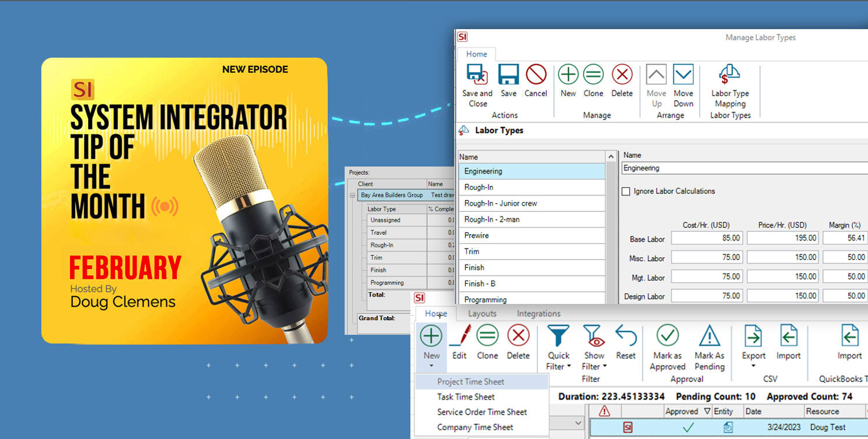Click the labor type Name input field
This screenshot has width=868, height=439.
tap(745, 168)
